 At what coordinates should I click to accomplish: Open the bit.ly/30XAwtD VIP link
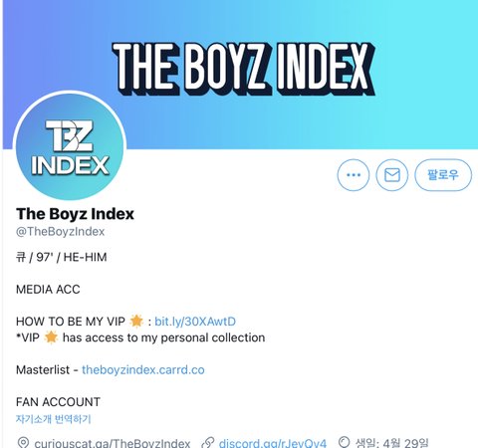pyautogui.click(x=195, y=322)
